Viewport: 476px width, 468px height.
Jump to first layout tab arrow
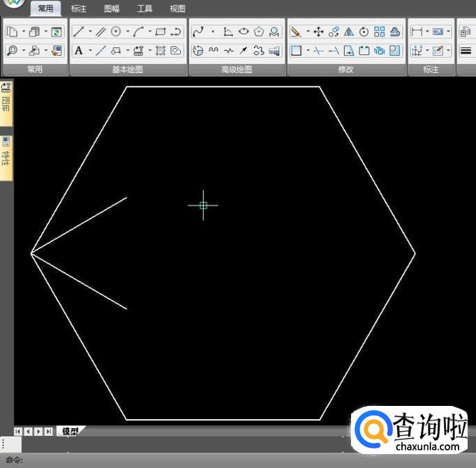coord(18,431)
